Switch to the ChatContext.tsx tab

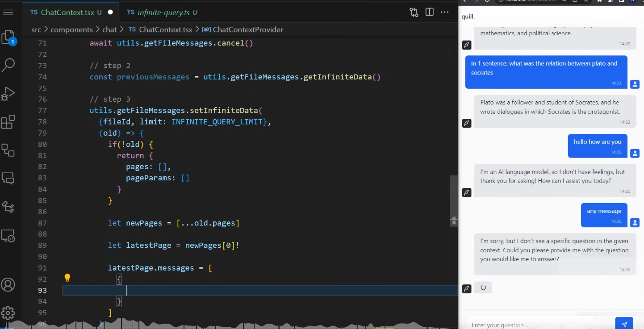pyautogui.click(x=67, y=12)
